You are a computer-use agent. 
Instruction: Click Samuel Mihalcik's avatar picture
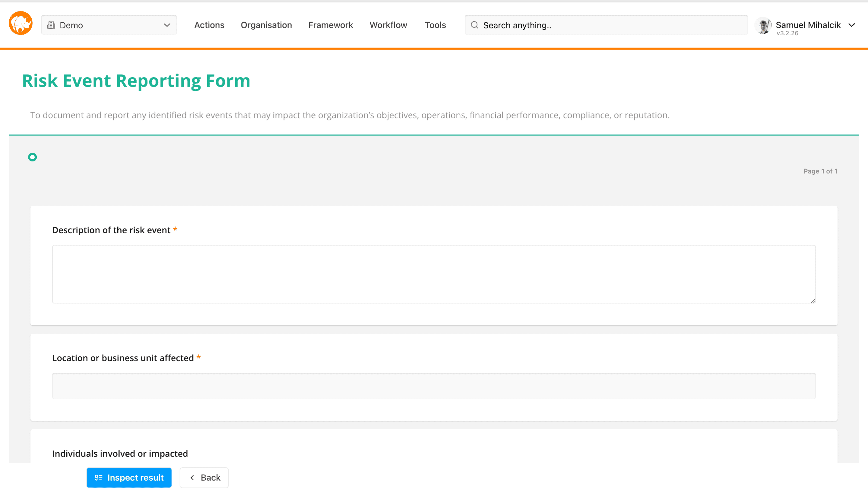click(x=763, y=26)
